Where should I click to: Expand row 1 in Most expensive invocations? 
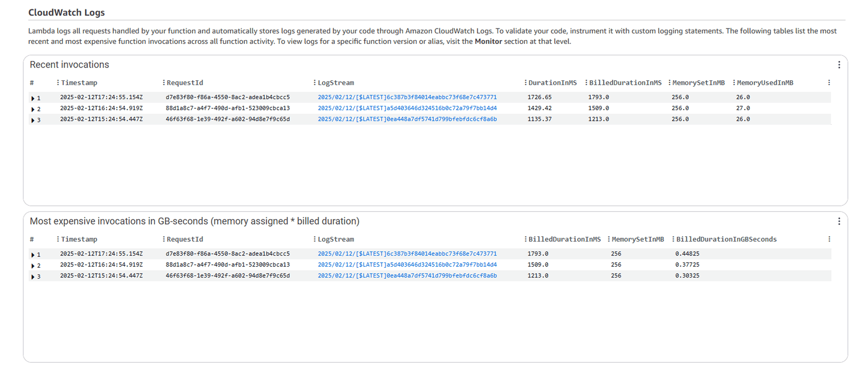tap(32, 254)
